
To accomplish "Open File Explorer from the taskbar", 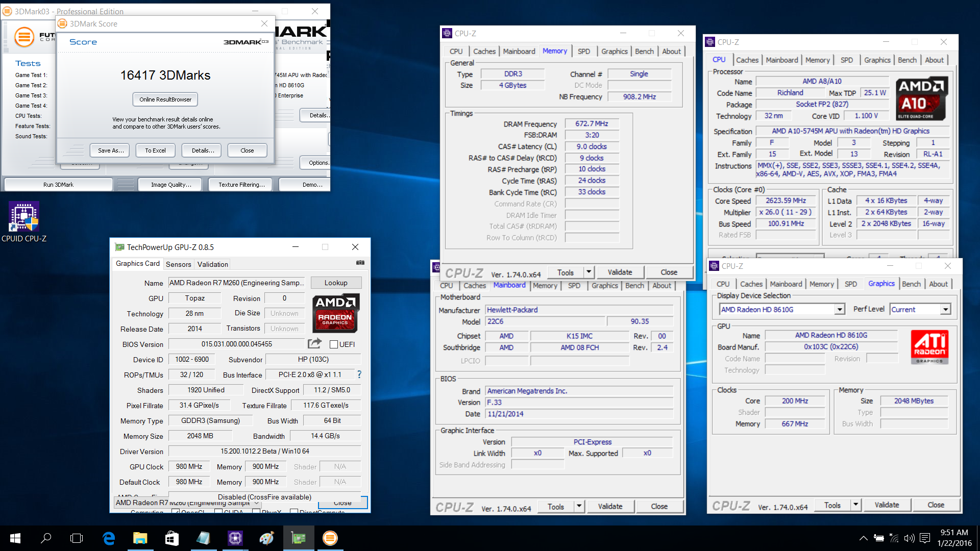I will pos(140,538).
